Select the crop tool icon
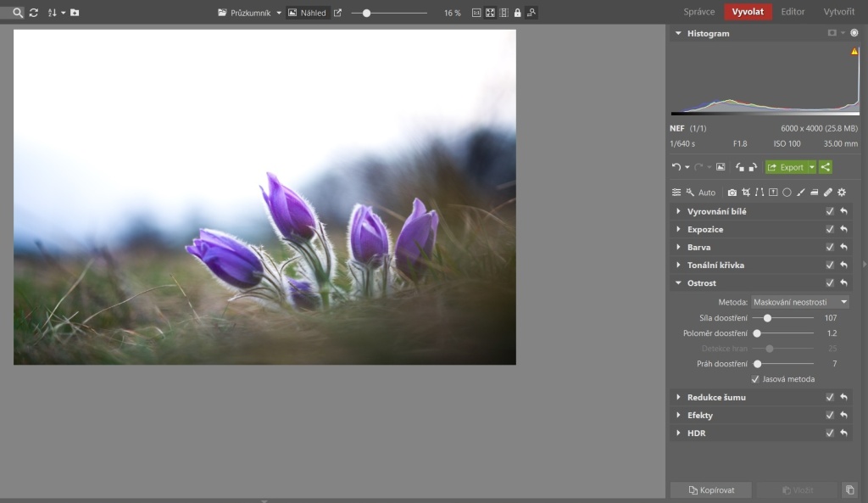868x503 pixels. [x=746, y=193]
